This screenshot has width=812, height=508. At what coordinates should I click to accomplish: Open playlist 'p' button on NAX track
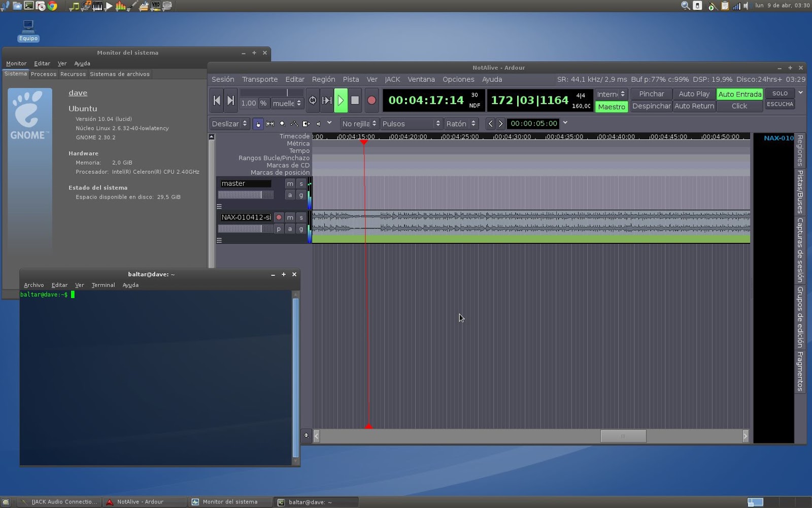click(x=279, y=229)
